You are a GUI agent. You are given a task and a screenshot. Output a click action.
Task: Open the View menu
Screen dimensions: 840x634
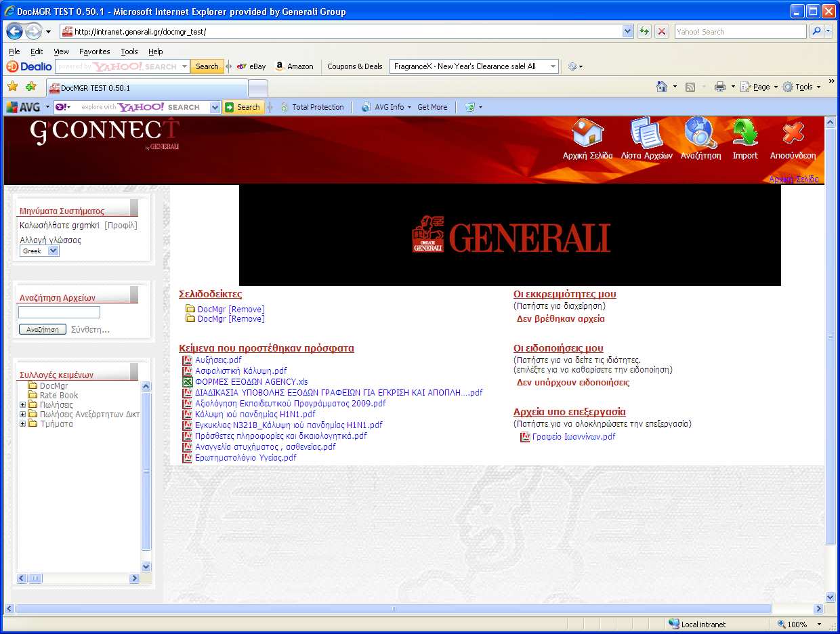pos(61,51)
